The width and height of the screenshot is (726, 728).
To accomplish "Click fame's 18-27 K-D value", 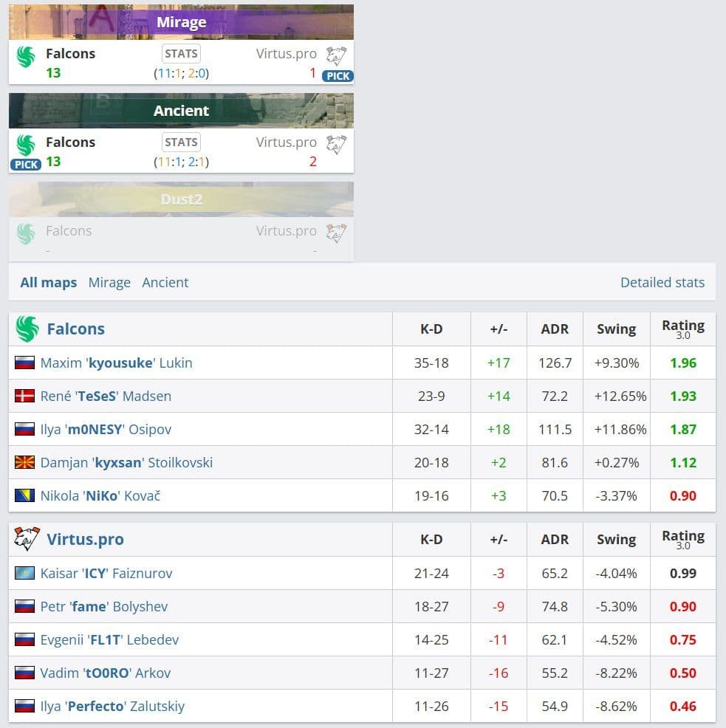I will coord(431,606).
